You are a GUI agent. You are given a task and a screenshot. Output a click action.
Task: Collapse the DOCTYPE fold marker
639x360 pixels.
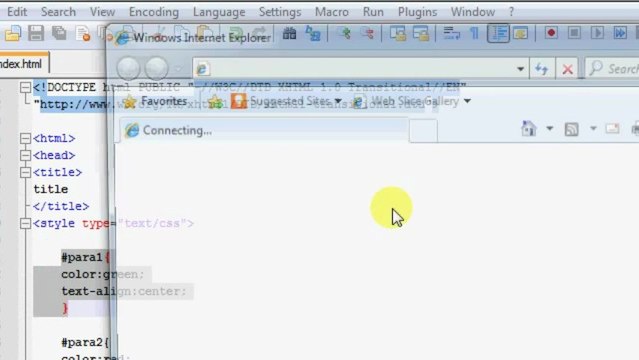25,87
